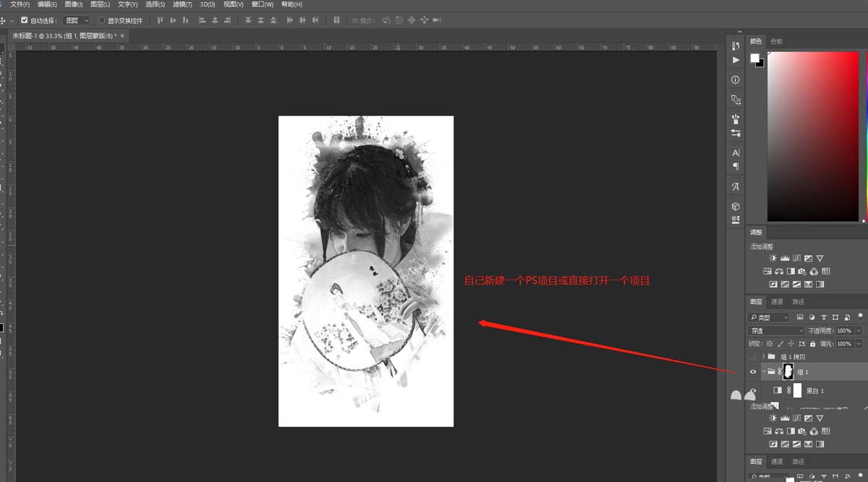Open the 帮助(H) menu
The height and width of the screenshot is (482, 868).
pos(292,4)
